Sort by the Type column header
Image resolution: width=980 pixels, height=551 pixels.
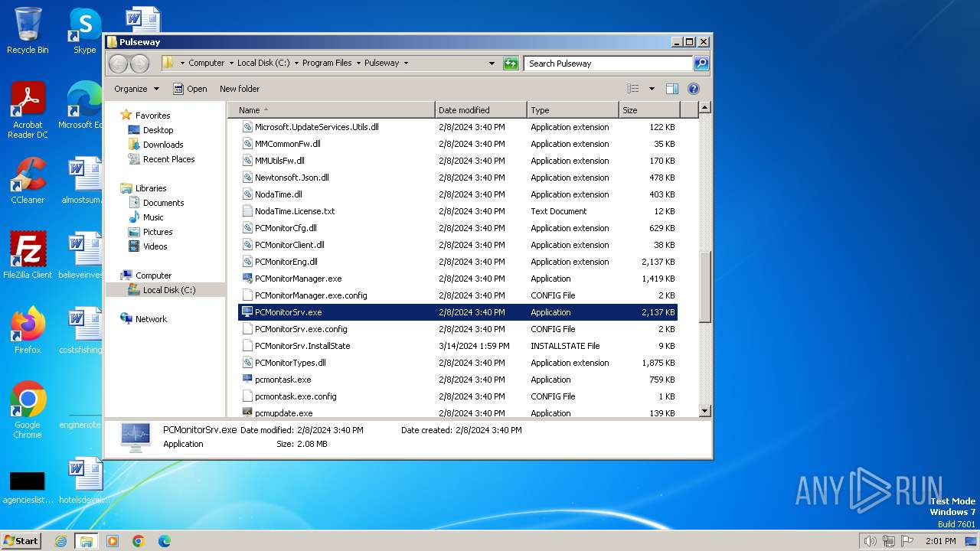point(573,110)
